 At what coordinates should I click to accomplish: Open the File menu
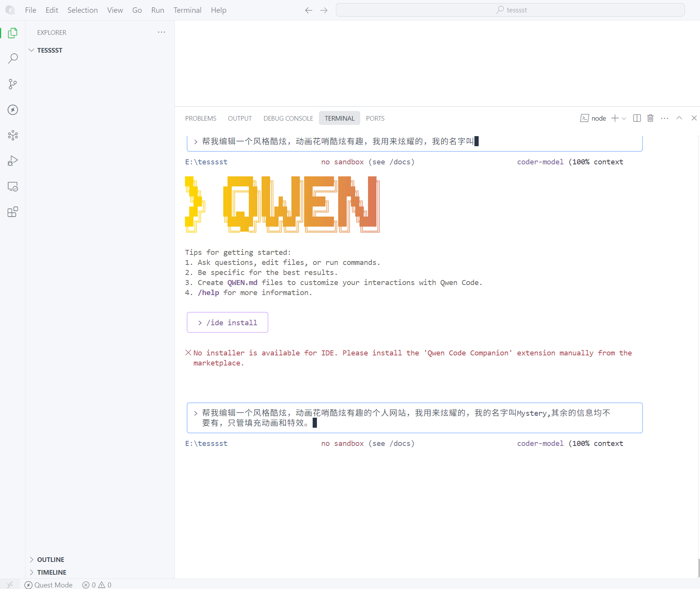click(x=31, y=10)
